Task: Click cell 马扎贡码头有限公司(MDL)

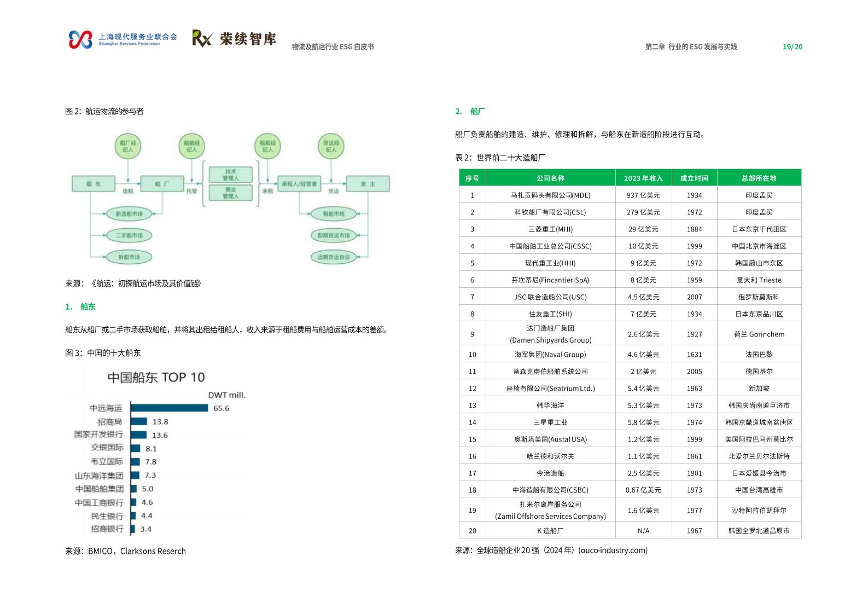Action: [551, 195]
